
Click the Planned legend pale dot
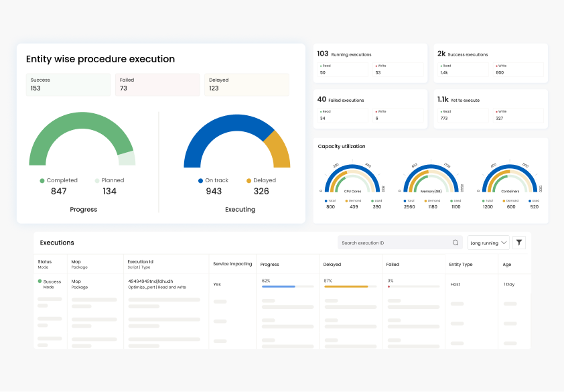(96, 181)
